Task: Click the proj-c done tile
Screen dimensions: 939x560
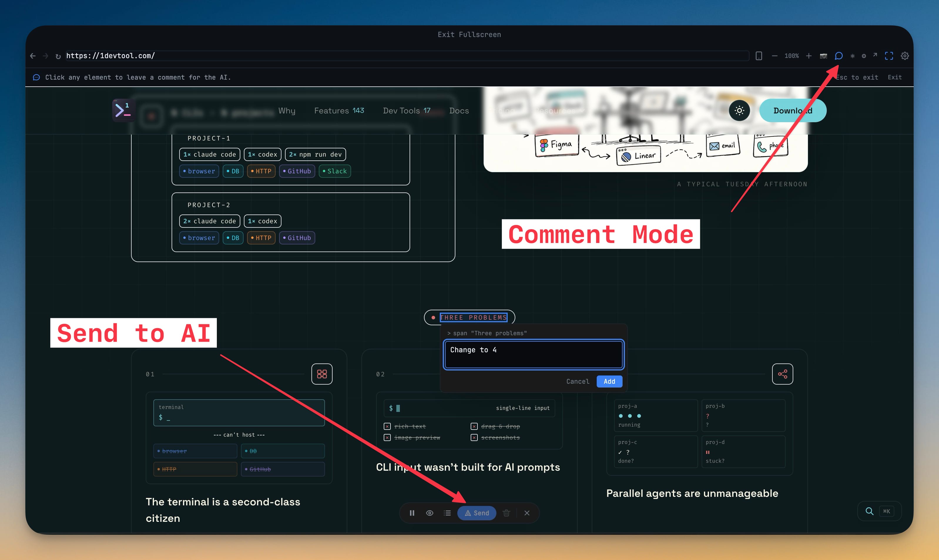Action: 656,451
